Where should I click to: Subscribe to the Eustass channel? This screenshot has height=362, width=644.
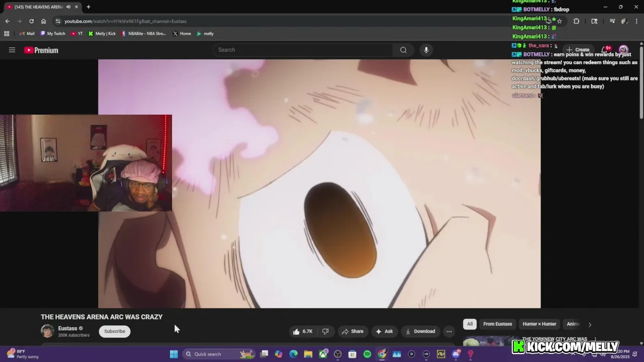(x=115, y=331)
